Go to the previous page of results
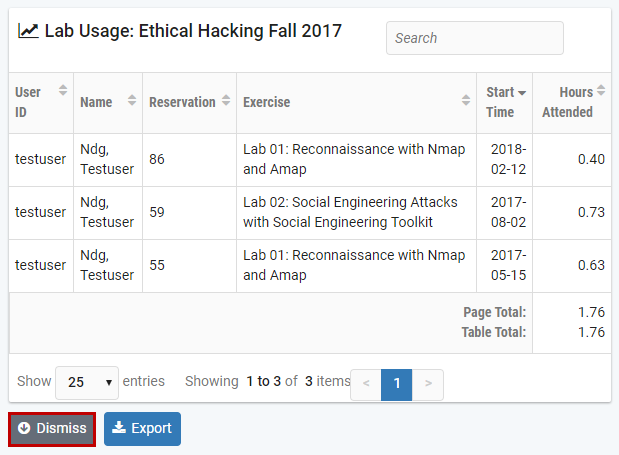The height and width of the screenshot is (455, 619). pos(366,383)
